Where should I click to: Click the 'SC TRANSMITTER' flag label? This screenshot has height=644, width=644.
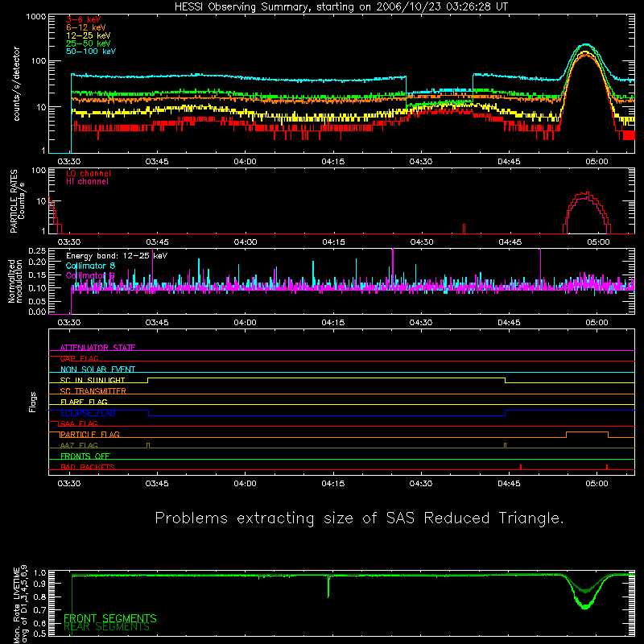coord(93,391)
